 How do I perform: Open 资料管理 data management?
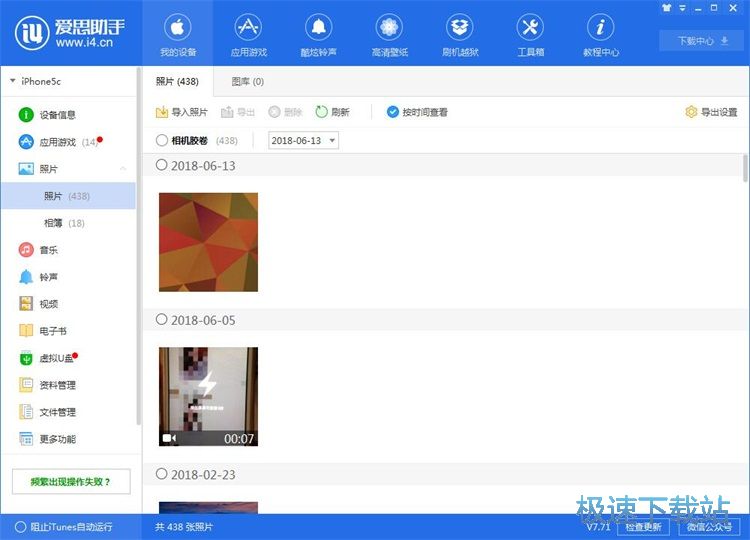[47, 385]
